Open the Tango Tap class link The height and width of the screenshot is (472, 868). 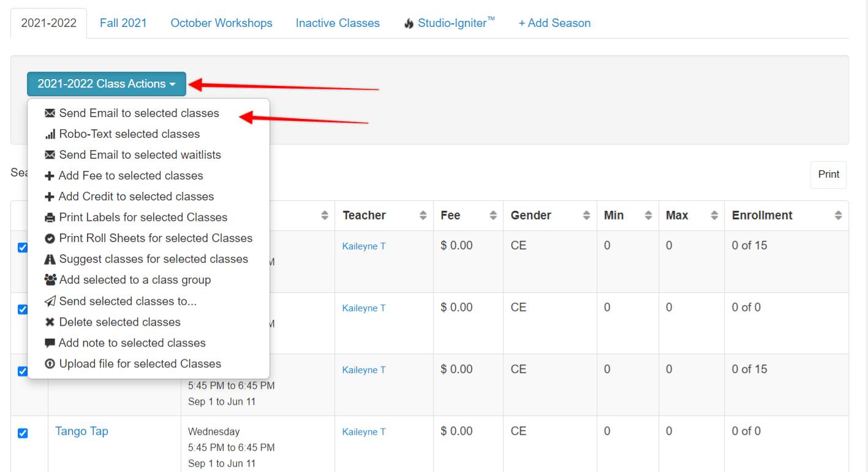tap(81, 432)
